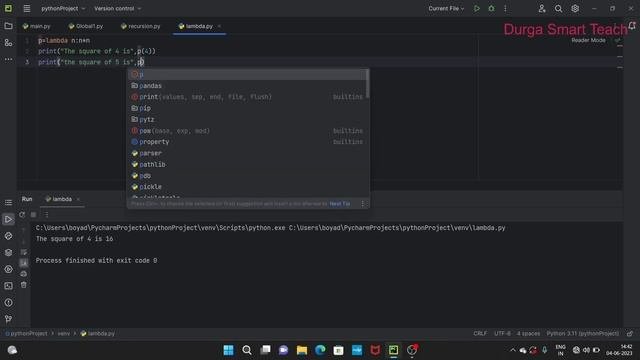Switch to recursion.py editor tab
This screenshot has width=640, height=360.
(140, 26)
